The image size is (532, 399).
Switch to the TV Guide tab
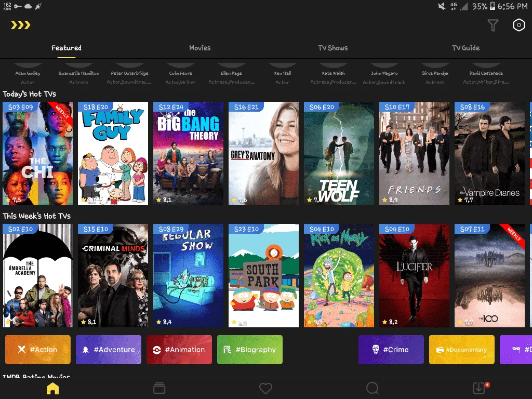point(466,48)
